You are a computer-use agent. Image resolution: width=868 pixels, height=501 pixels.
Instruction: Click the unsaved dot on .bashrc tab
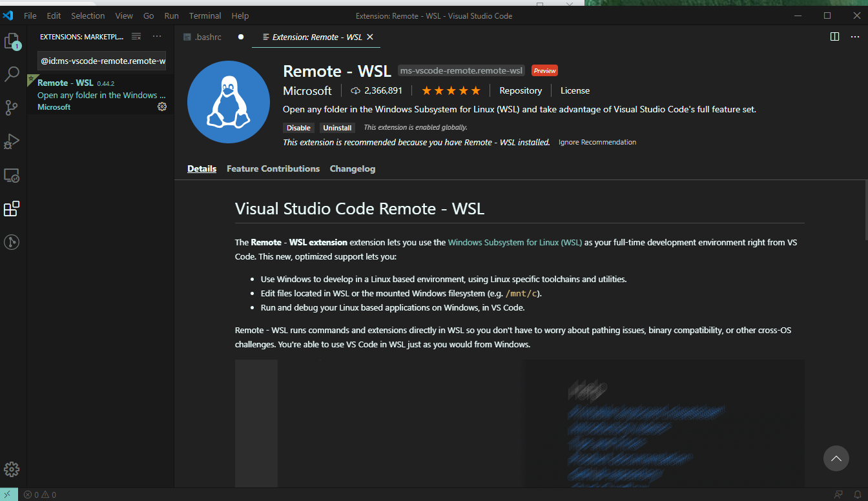click(241, 37)
